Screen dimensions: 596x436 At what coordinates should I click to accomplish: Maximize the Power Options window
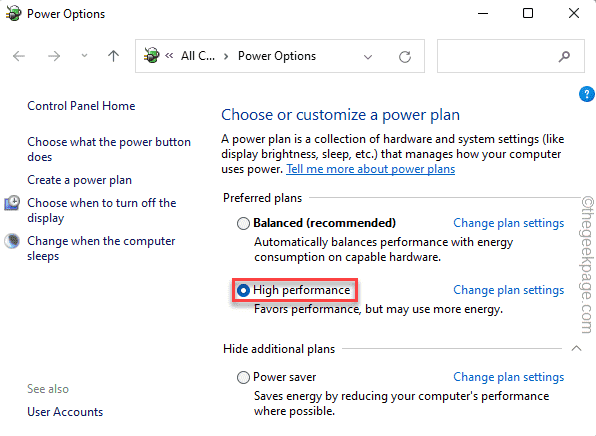(528, 13)
